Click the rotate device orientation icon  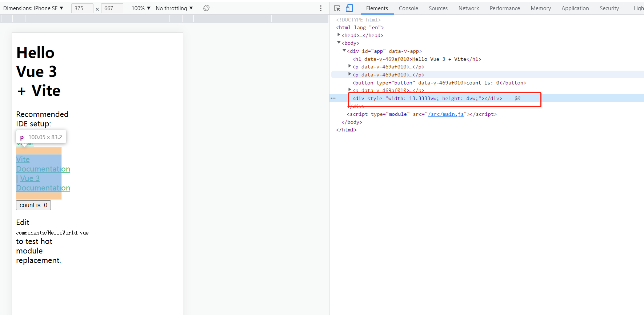[x=206, y=8]
